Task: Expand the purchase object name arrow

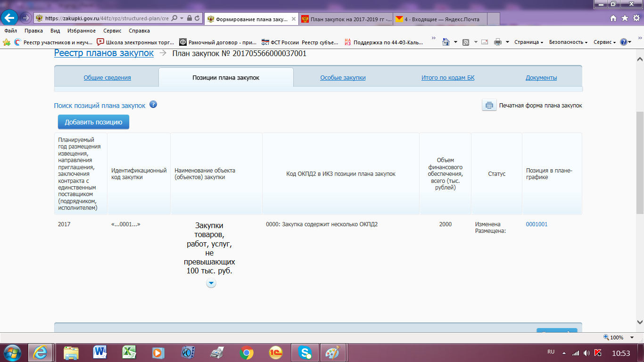Action: pos(211,283)
